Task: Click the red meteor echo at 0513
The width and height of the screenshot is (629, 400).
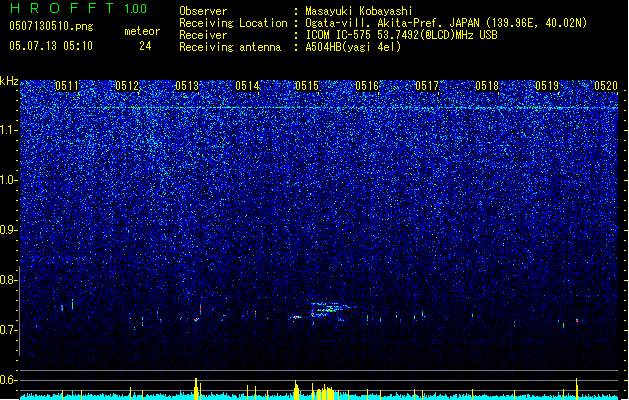Action: click(x=200, y=310)
